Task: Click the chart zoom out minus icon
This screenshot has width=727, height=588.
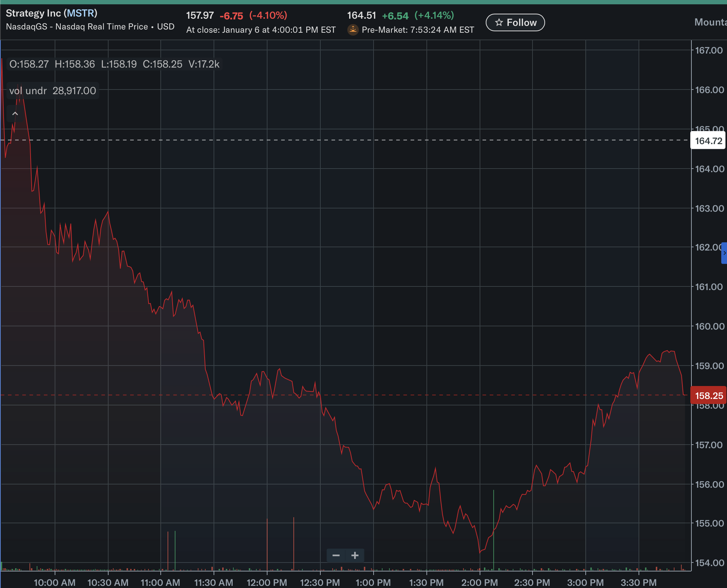Action: tap(336, 555)
